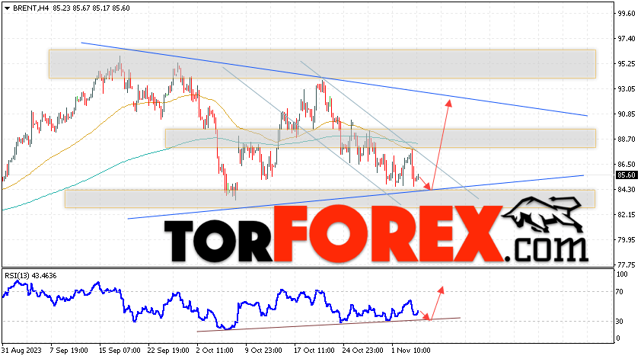Click the 9 Oct 23:00 time label
Screen dimensions: 644x359
click(263, 351)
